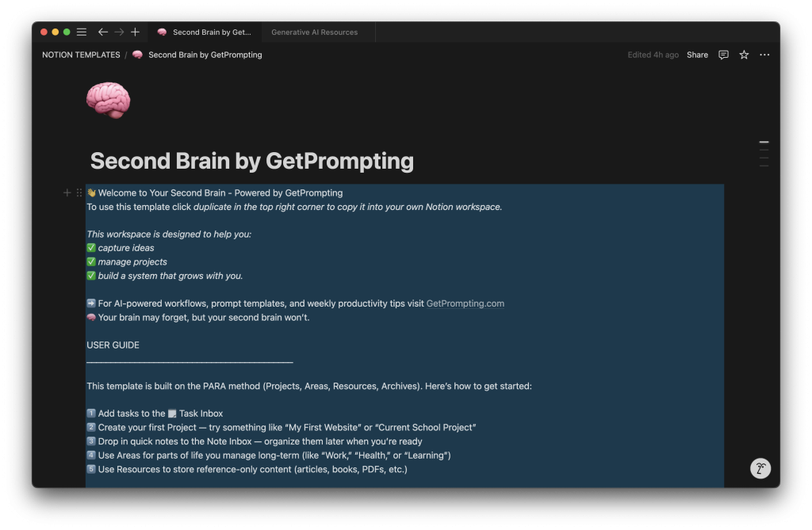This screenshot has width=812, height=530.
Task: Go back with the left arrow
Action: (102, 32)
